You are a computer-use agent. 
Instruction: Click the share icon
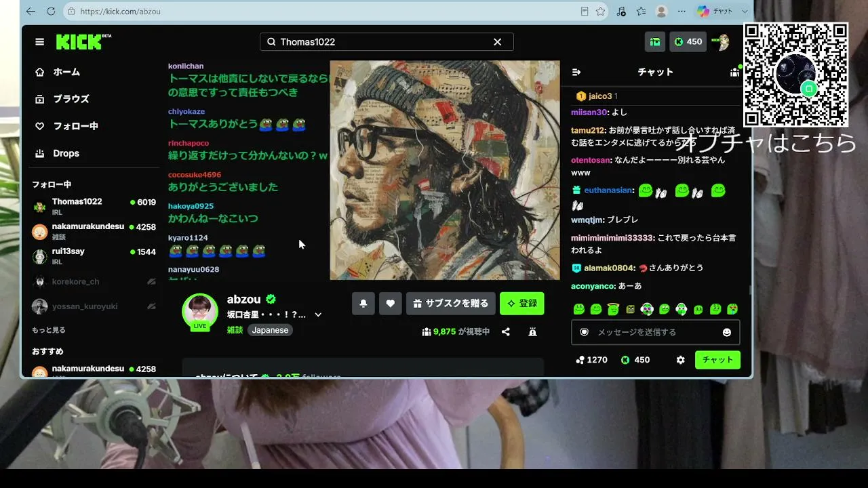pyautogui.click(x=506, y=332)
